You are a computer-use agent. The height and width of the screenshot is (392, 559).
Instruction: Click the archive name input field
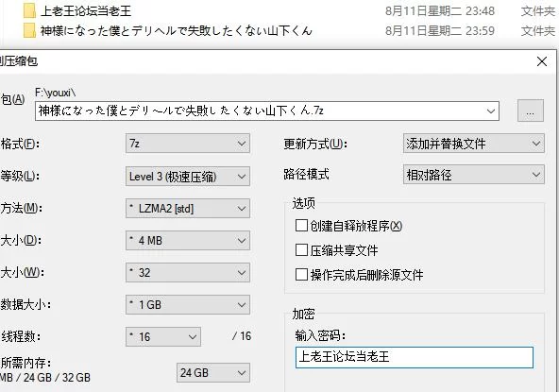pyautogui.click(x=267, y=111)
